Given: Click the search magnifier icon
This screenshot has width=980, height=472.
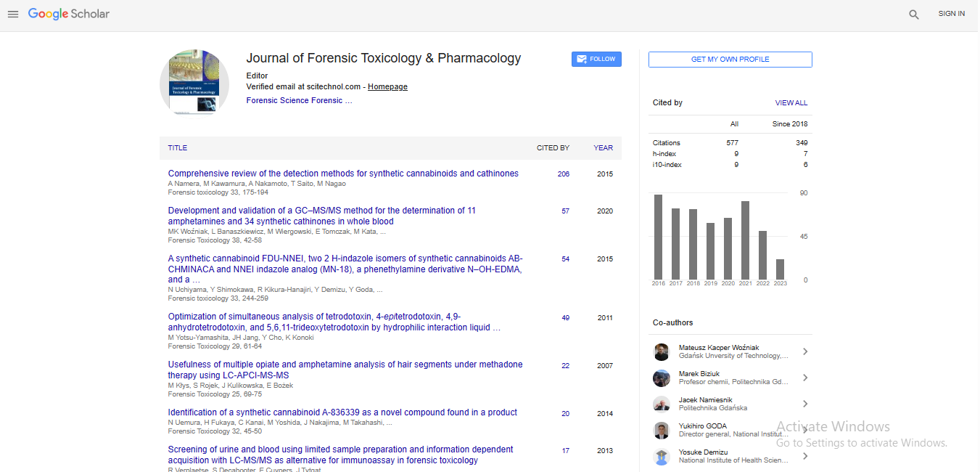Looking at the screenshot, I should point(914,14).
